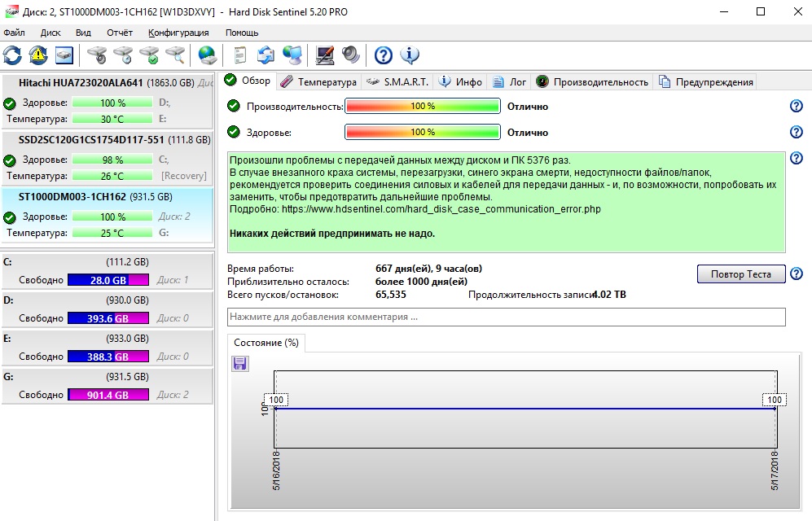Open the Конфигурация menu

click(x=178, y=33)
